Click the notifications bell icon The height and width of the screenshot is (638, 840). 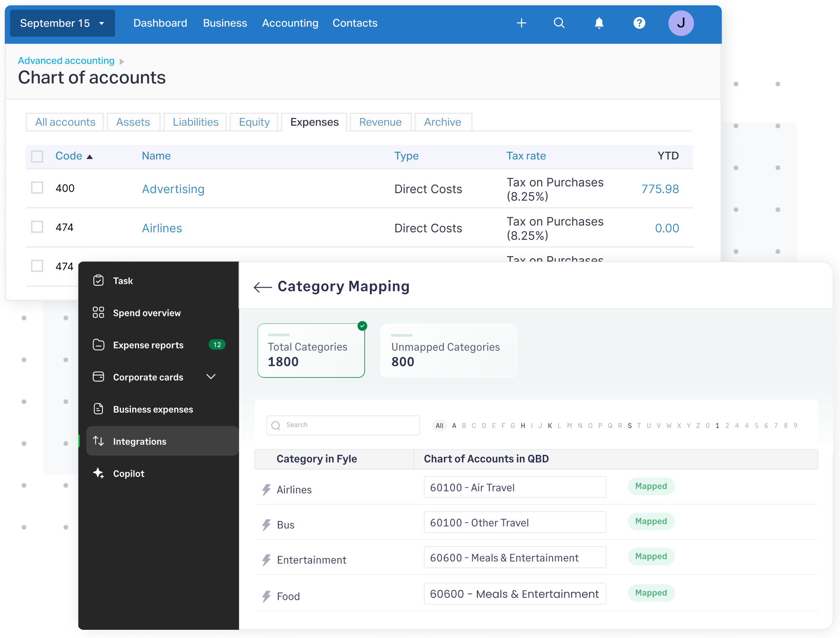(x=599, y=23)
